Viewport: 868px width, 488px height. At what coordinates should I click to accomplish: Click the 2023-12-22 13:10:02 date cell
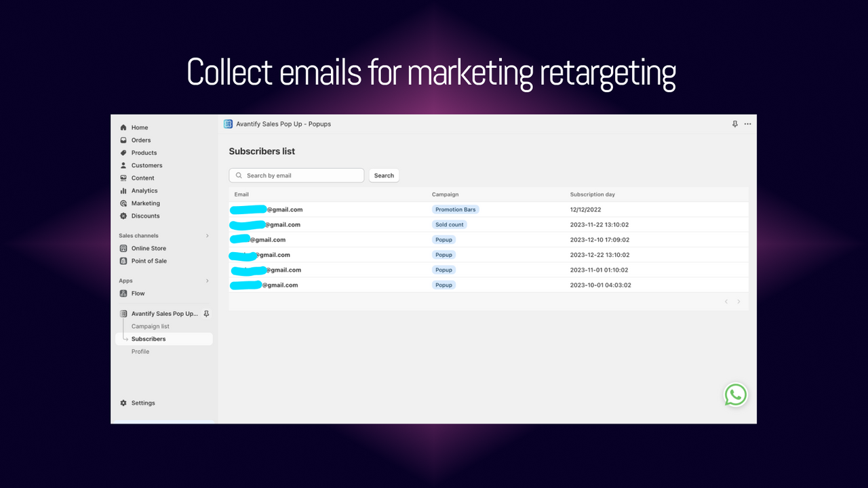click(x=599, y=255)
